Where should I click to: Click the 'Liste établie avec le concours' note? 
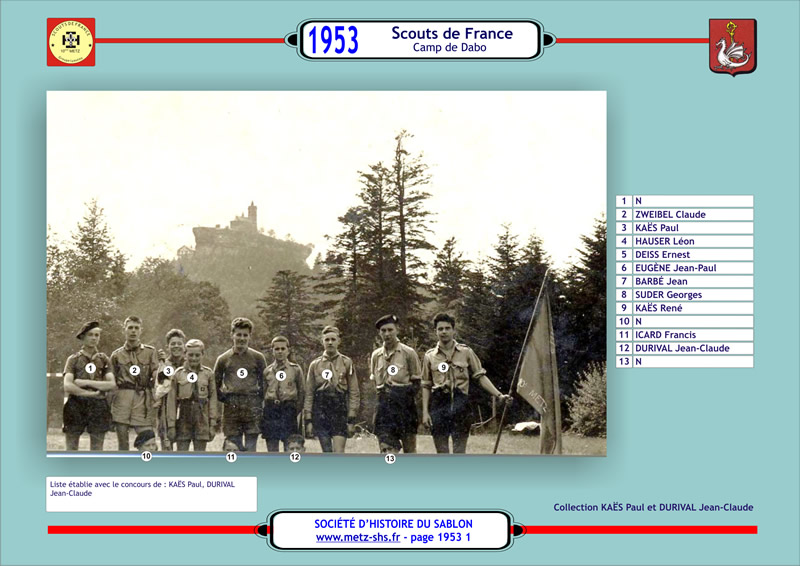coord(152,494)
